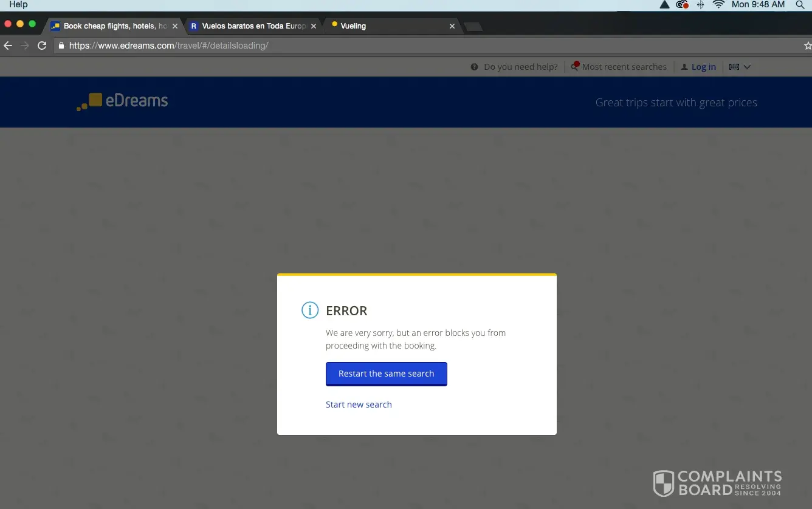
Task: Open the eDreams logo home link
Action: tap(122, 101)
